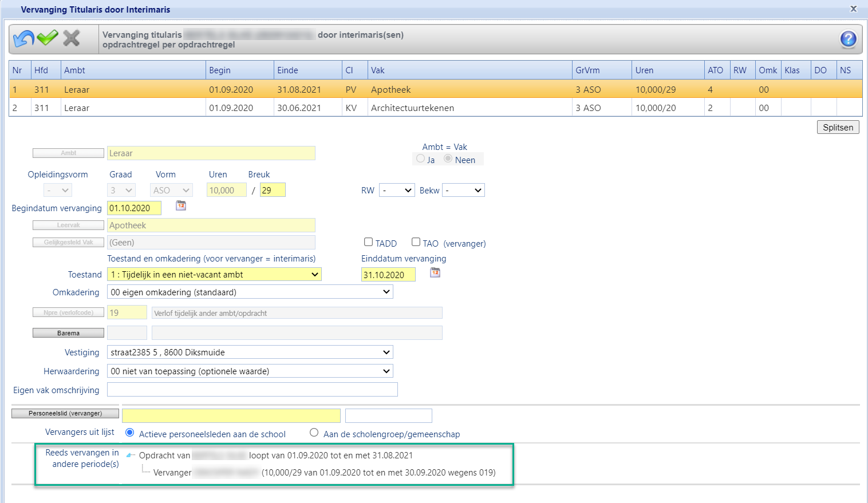Image resolution: width=868 pixels, height=503 pixels.
Task: Click the white field beside Personeelslid name
Action: click(389, 415)
